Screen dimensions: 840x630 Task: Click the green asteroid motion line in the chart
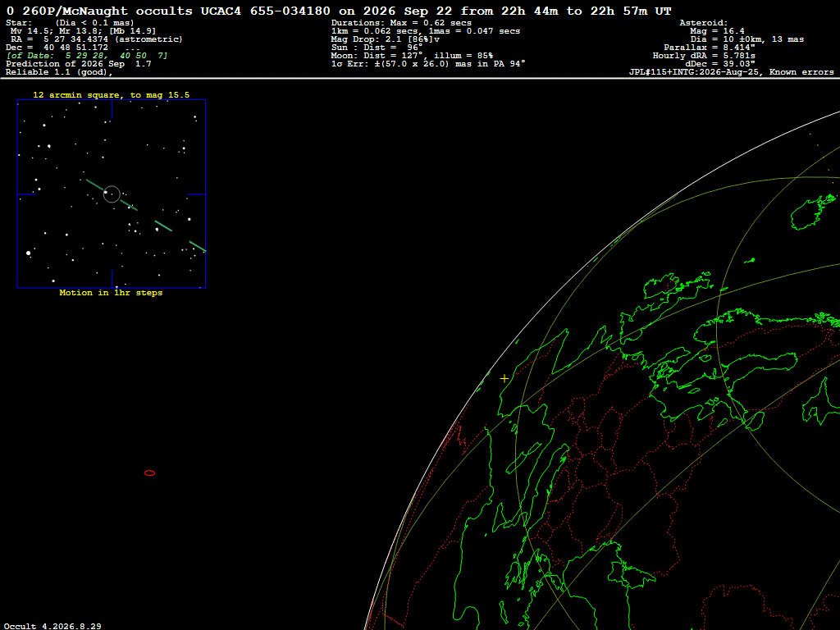point(146,216)
